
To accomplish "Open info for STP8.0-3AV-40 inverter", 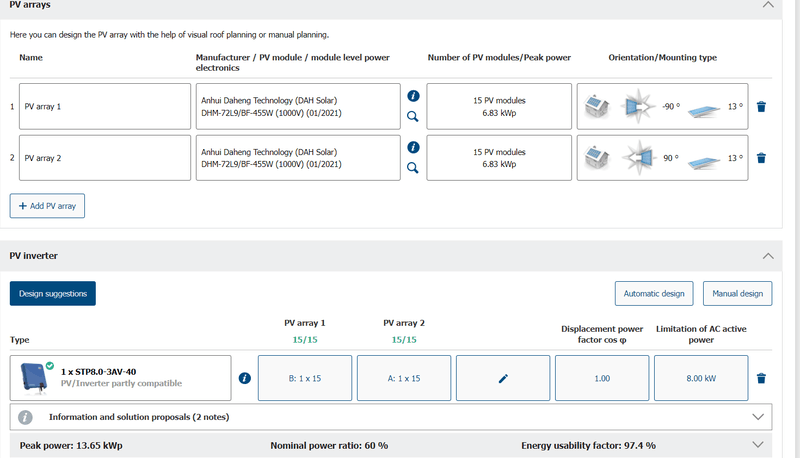I will [245, 378].
